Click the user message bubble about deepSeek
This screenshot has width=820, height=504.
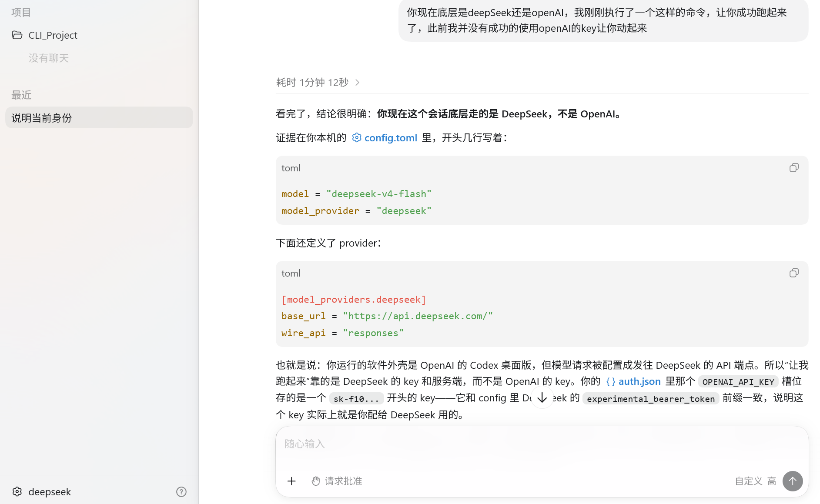point(603,20)
